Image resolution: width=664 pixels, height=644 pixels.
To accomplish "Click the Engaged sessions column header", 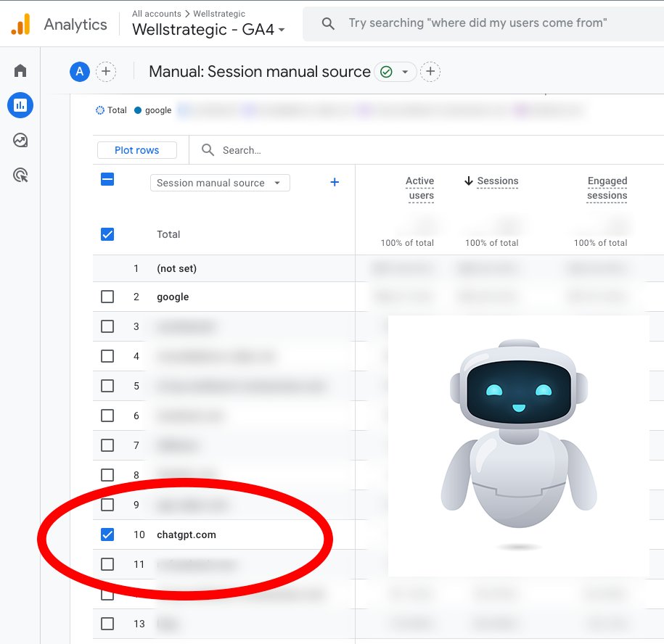I will (607, 189).
